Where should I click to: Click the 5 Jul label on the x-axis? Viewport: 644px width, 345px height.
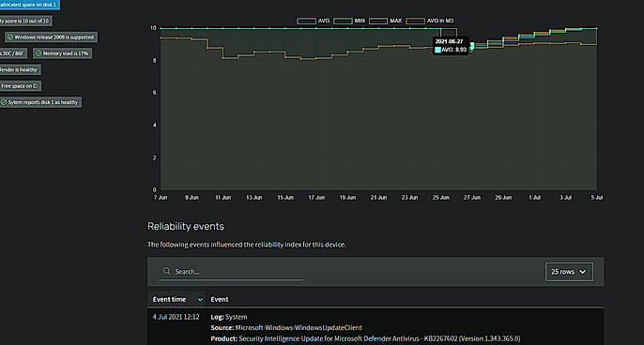(x=597, y=197)
